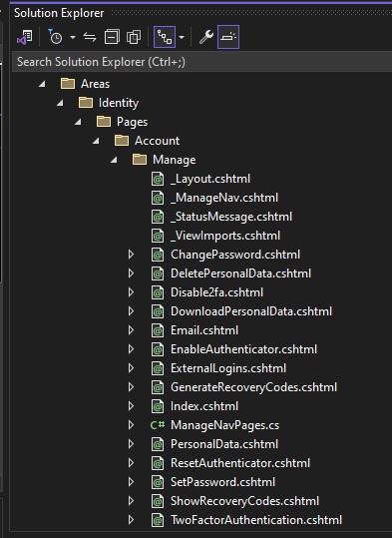This screenshot has height=538, width=392.
Task: Collapse the Manage folder arrow
Action: tap(114, 160)
